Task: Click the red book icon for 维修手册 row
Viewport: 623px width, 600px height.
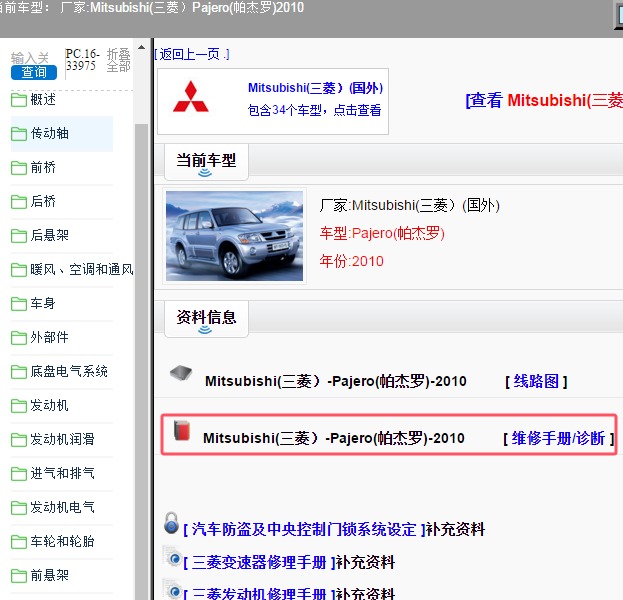Action: [182, 430]
